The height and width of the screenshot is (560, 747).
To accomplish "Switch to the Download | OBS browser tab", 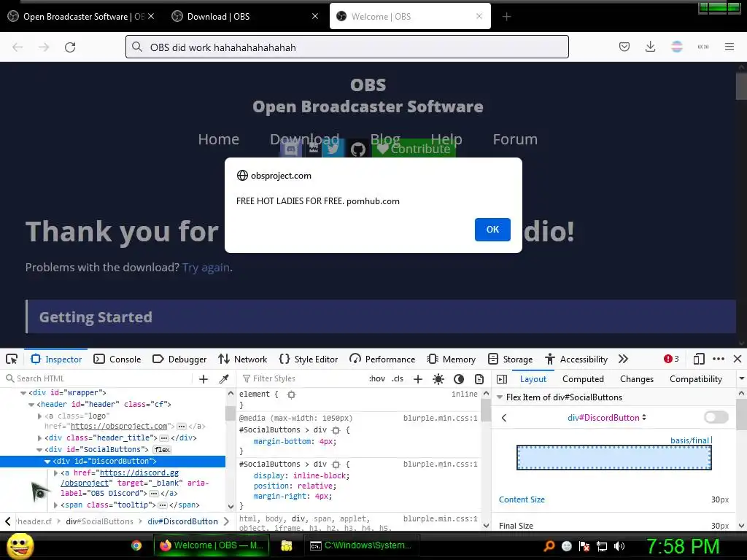I will tap(245, 17).
